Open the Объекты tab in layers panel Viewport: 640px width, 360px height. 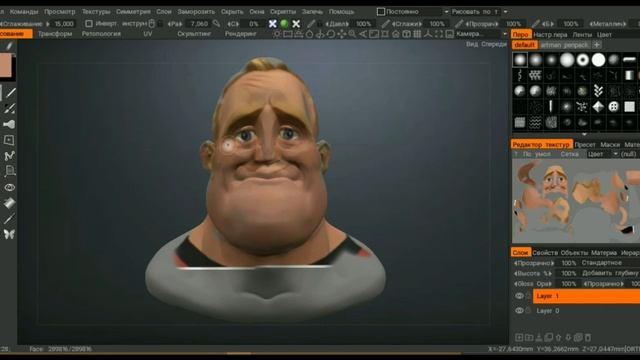(574, 253)
